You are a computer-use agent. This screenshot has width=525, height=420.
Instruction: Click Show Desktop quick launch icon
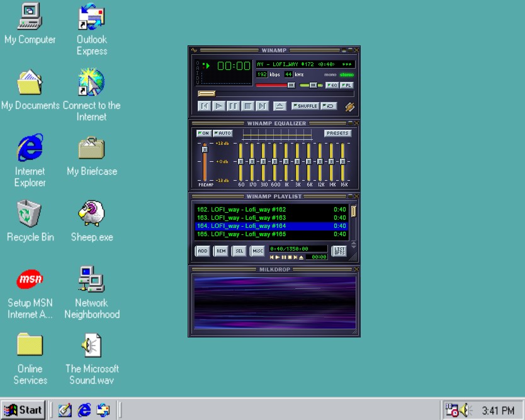[x=65, y=410]
